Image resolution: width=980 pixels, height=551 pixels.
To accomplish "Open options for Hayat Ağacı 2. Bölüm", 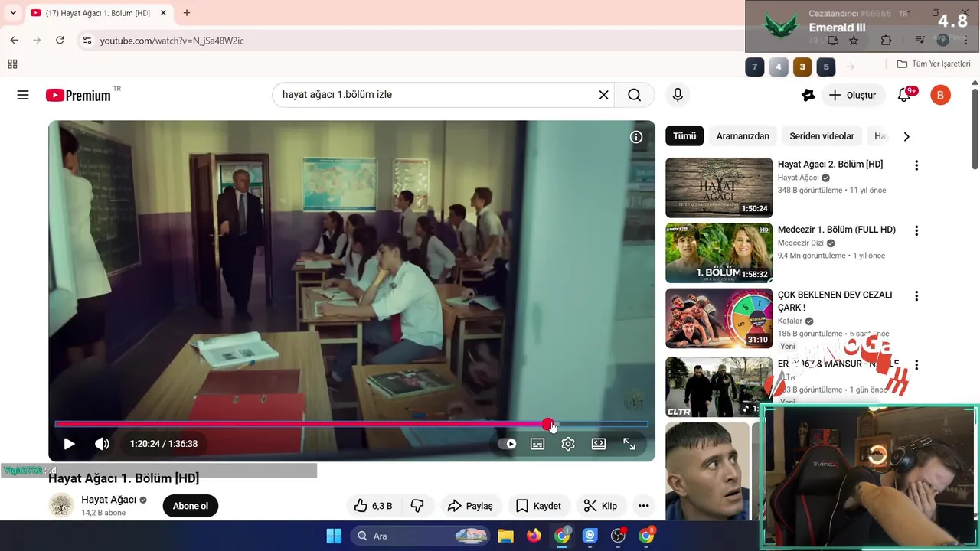I will pyautogui.click(x=916, y=165).
